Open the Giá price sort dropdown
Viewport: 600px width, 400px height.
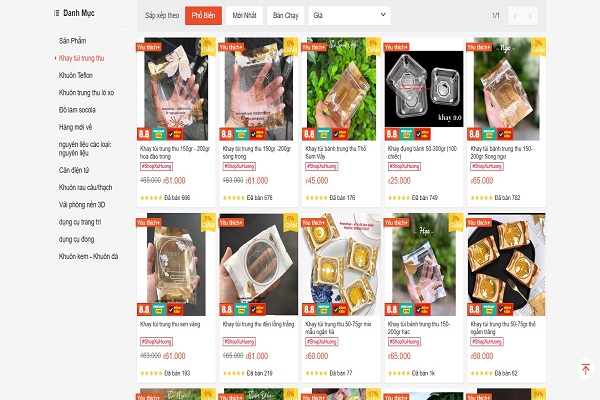point(350,16)
